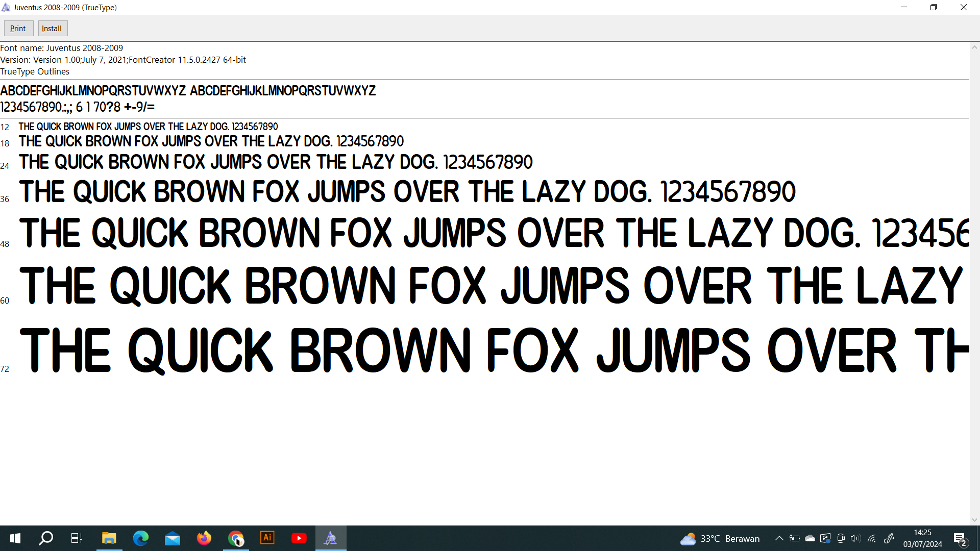The image size is (980, 551).
Task: Open Google Chrome from the taskbar
Action: [236, 538]
